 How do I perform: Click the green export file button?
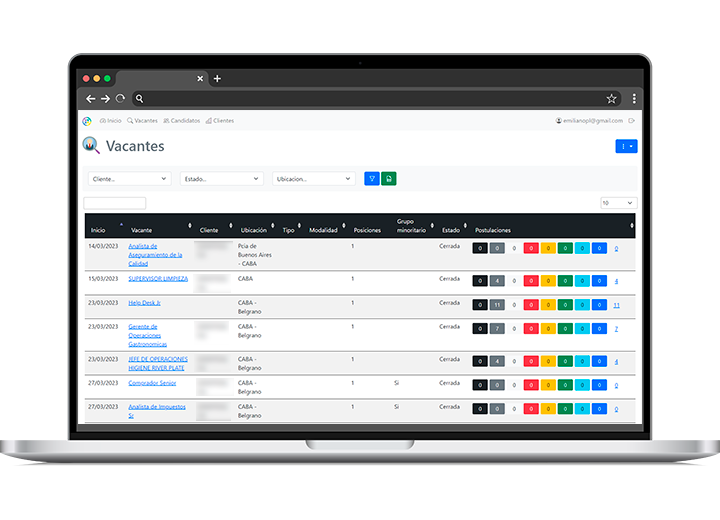388,179
